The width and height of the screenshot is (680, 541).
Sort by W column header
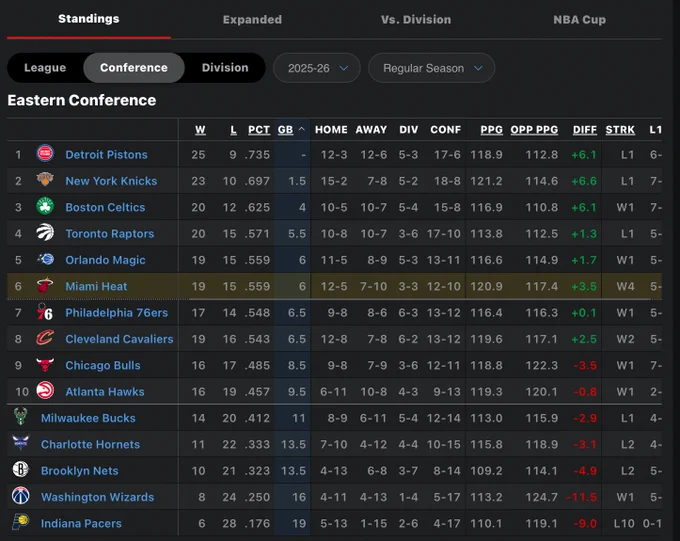coord(200,130)
